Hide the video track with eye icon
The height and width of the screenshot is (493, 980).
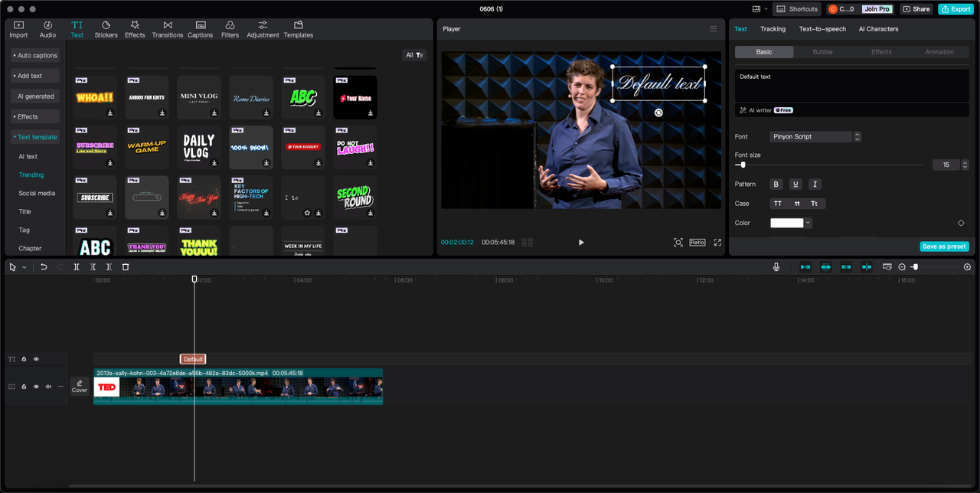(36, 387)
